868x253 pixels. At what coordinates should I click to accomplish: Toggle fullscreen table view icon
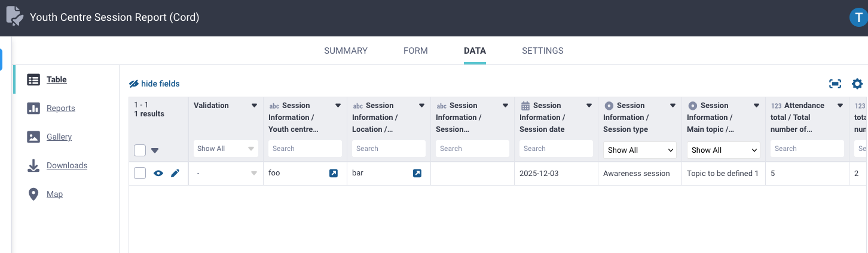tap(835, 84)
